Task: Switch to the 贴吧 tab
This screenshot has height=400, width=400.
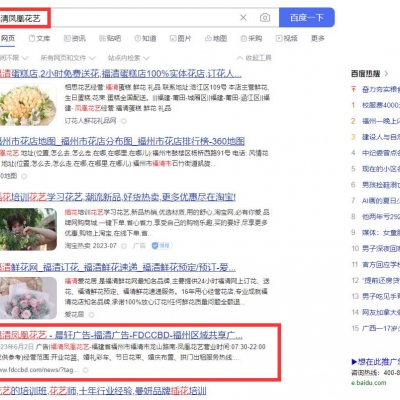Action: (110, 38)
